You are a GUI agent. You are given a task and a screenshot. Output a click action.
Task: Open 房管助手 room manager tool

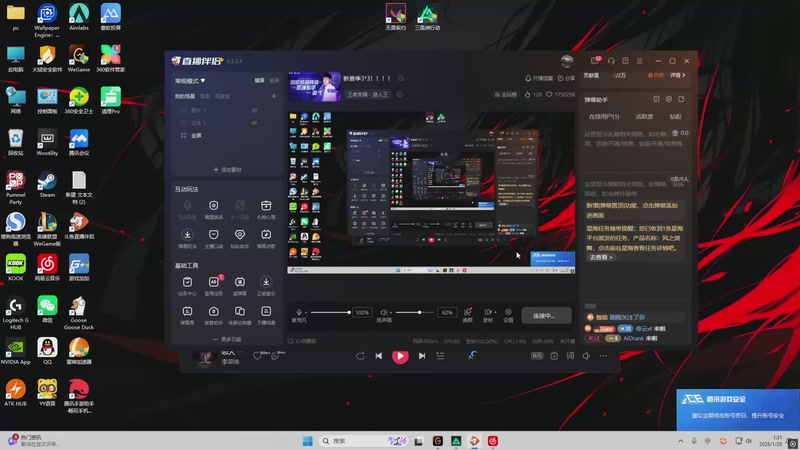pyautogui.click(x=214, y=315)
